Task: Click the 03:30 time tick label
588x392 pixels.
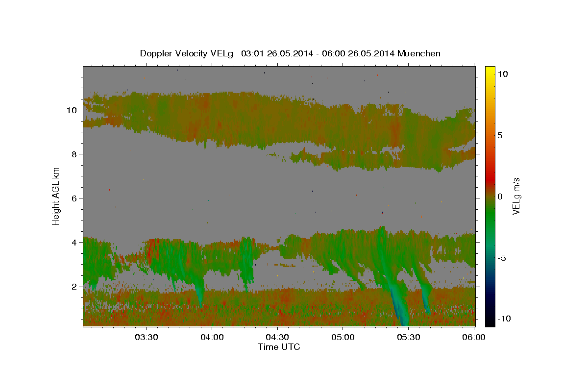Action: 147,337
